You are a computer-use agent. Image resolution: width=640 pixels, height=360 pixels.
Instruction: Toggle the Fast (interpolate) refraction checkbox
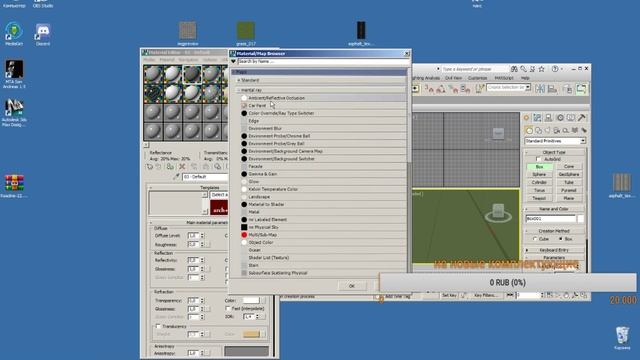[228, 309]
